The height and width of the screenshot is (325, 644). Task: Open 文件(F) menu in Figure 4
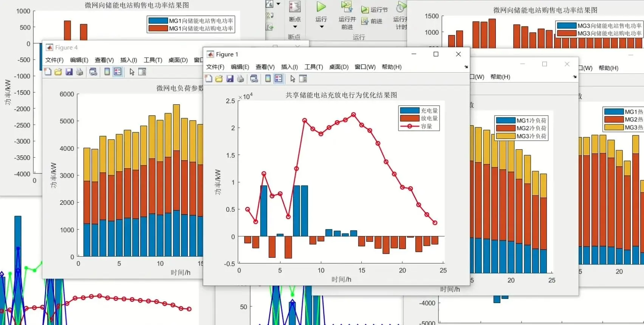[x=54, y=60]
